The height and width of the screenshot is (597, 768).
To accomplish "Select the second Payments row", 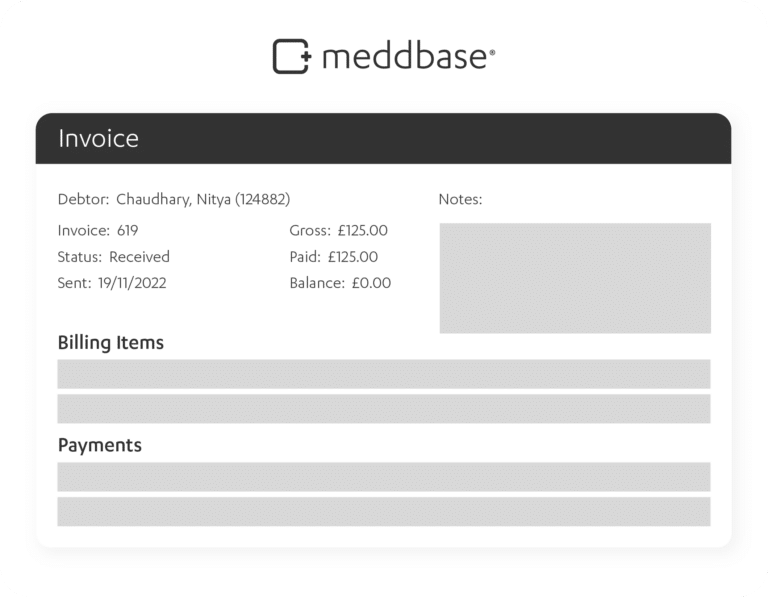I will tap(384, 512).
